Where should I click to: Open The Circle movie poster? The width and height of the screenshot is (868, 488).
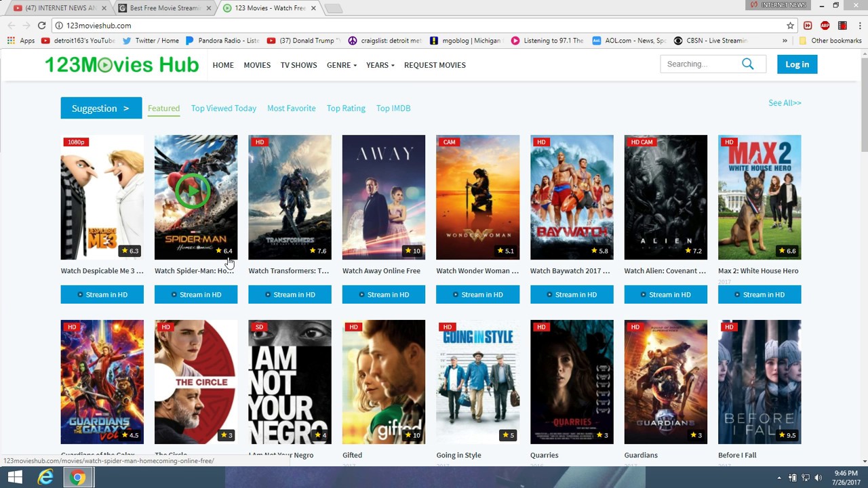point(196,382)
